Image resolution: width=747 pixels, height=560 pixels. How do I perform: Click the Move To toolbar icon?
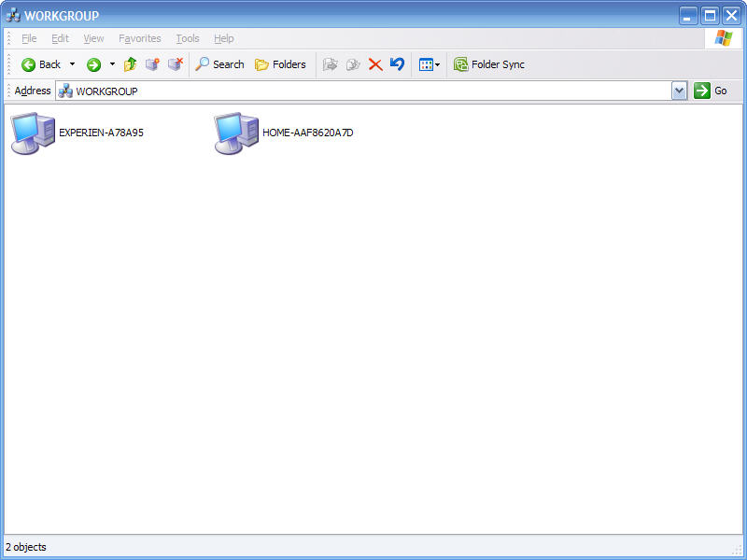click(x=330, y=64)
